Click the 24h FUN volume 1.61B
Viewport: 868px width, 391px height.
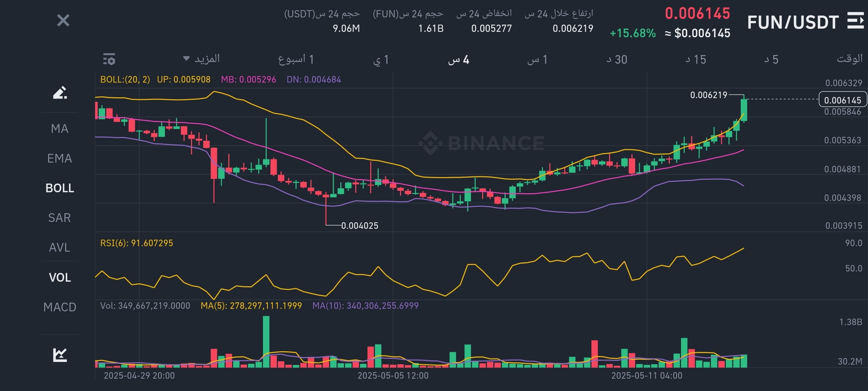point(431,28)
